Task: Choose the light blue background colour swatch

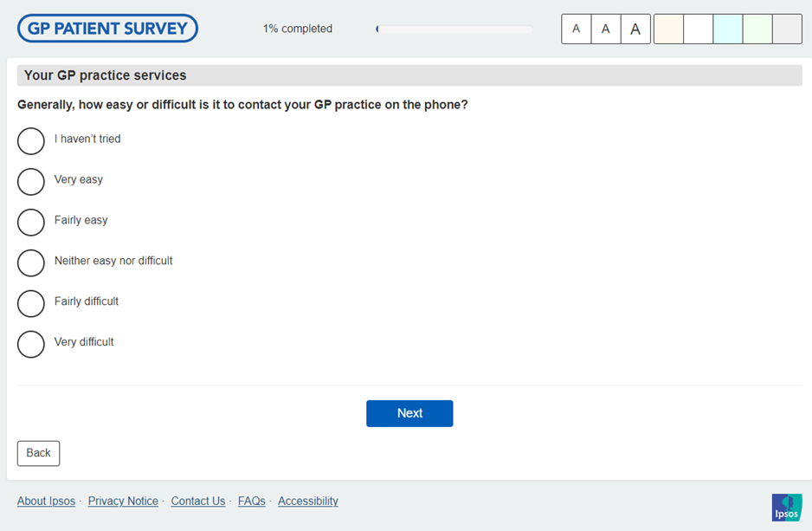Action: [727, 29]
